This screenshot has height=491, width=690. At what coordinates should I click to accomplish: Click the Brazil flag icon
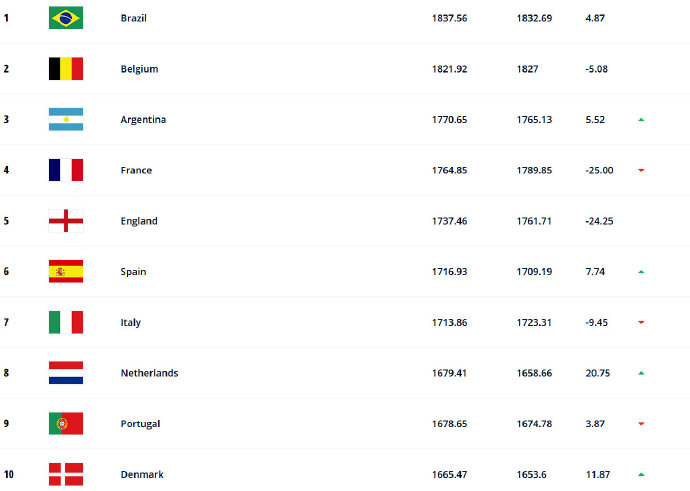coord(66,18)
